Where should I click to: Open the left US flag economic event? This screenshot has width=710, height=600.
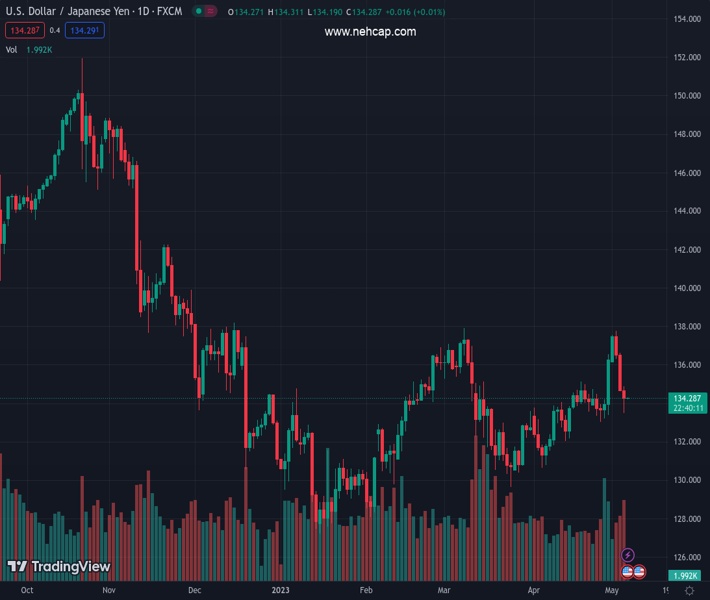(x=627, y=571)
